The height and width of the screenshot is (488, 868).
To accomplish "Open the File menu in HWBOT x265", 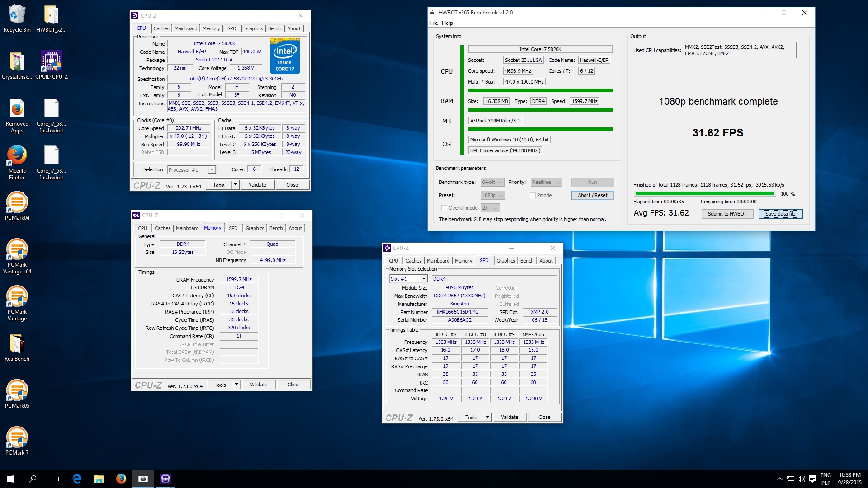I will coord(434,23).
